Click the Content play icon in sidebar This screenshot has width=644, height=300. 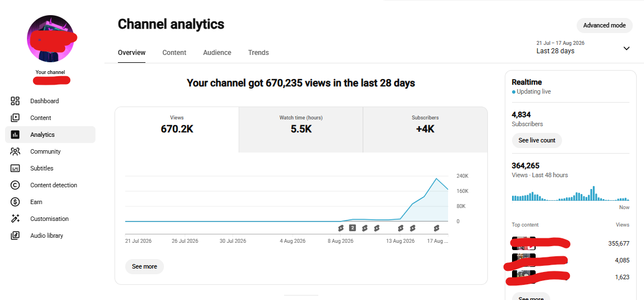click(15, 118)
